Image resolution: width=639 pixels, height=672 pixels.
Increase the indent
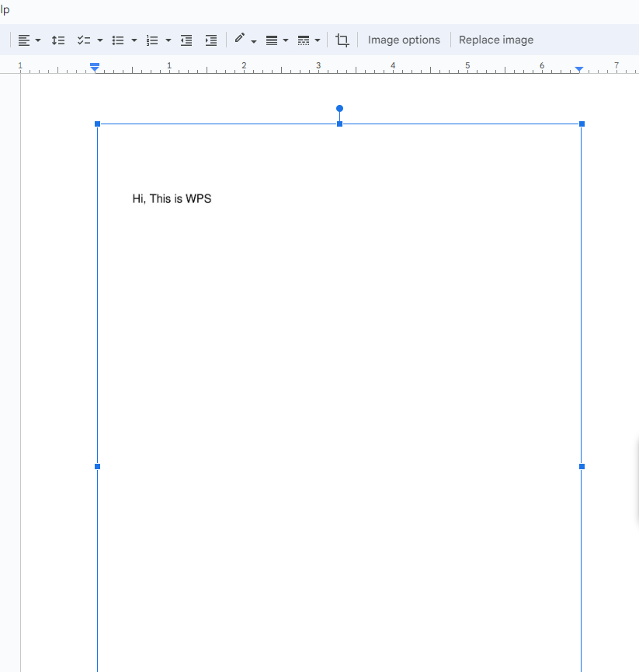(210, 40)
